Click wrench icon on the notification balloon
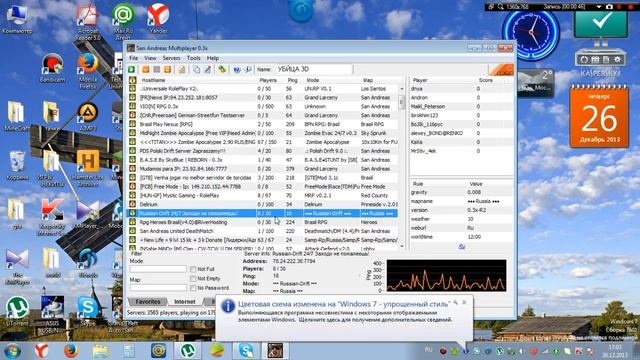The width and height of the screenshot is (640, 360). [455, 302]
